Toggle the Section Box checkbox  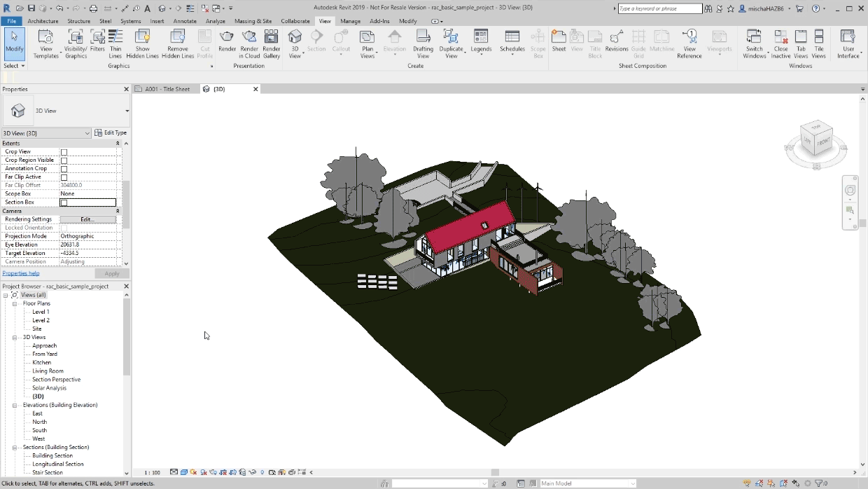(63, 202)
